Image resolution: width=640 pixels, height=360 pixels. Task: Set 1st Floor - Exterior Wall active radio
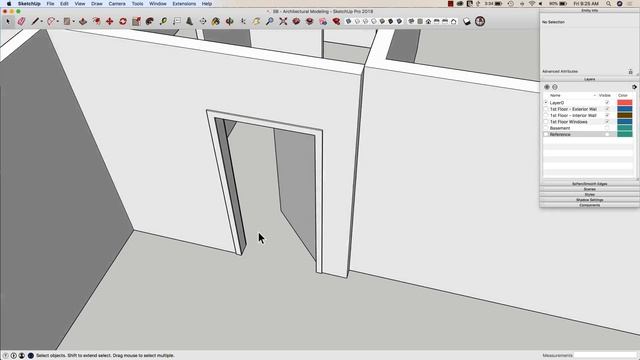point(546,109)
